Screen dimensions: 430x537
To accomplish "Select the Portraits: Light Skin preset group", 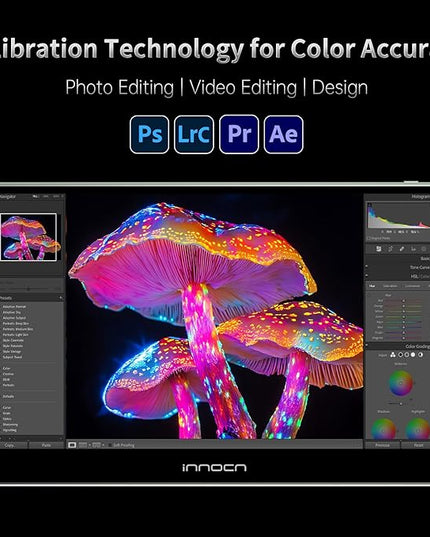I will point(15,335).
